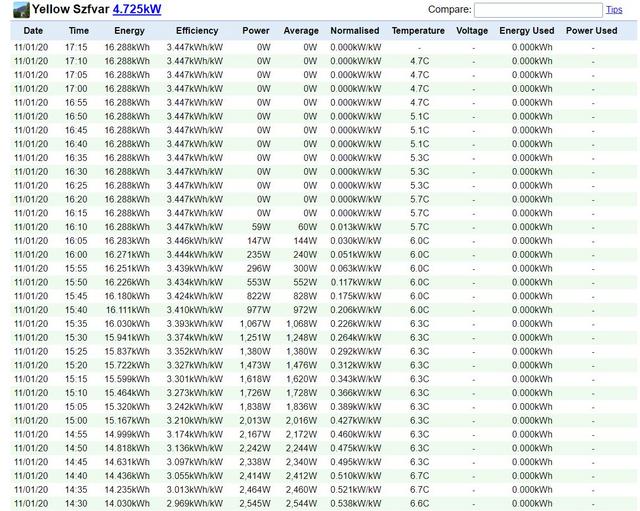Select average value 60W
640x511 pixels.
coord(307,227)
